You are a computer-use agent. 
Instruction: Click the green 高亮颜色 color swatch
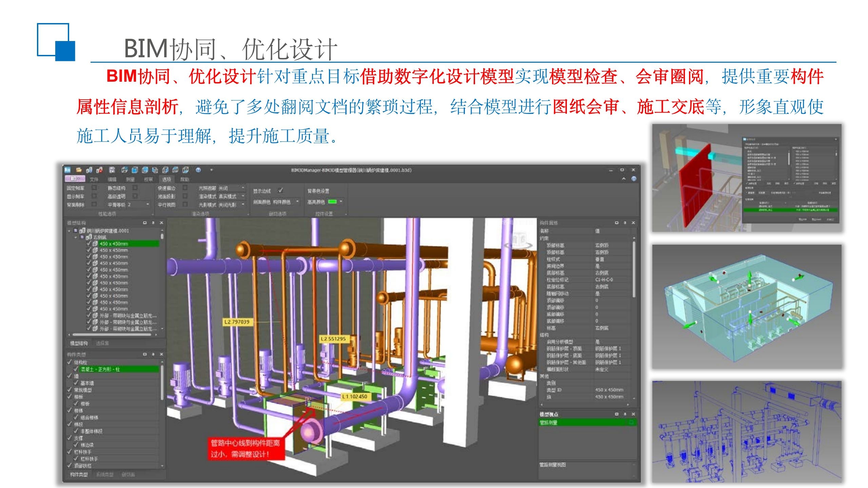pos(332,202)
